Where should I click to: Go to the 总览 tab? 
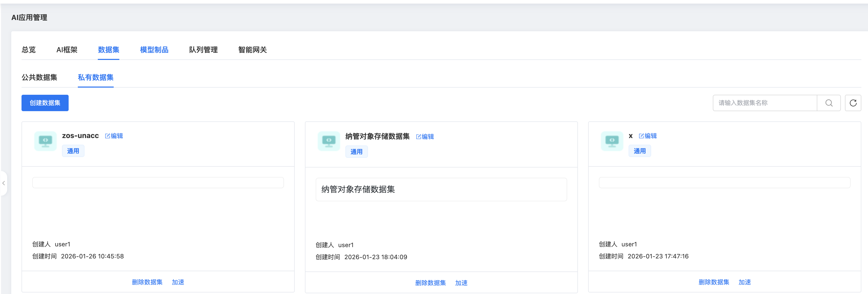(29, 50)
